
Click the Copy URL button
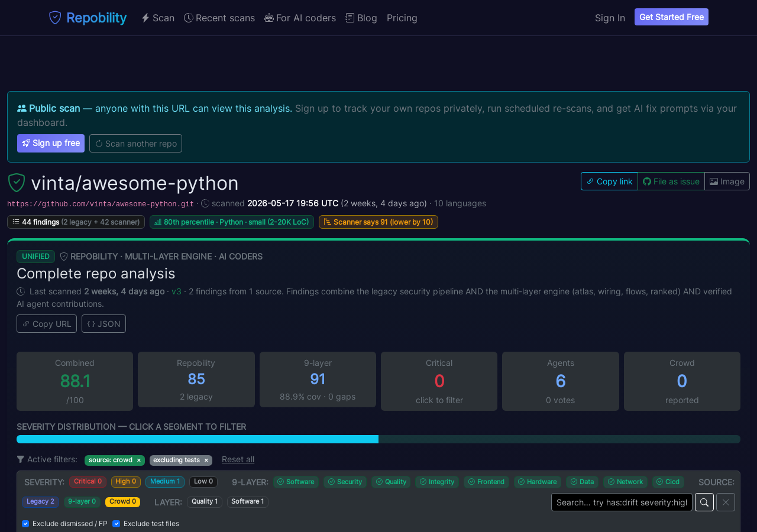pos(47,324)
